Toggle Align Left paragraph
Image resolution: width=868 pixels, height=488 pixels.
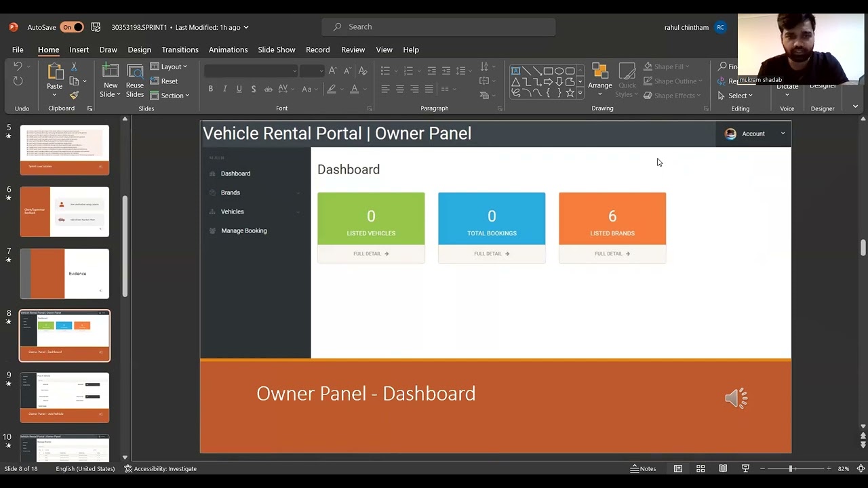(x=385, y=89)
